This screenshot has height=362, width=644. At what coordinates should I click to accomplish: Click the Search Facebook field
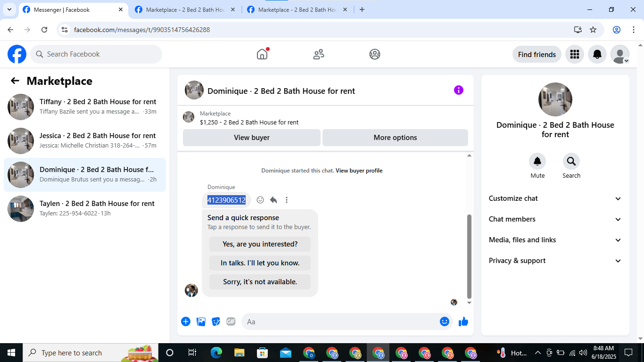coord(96,54)
